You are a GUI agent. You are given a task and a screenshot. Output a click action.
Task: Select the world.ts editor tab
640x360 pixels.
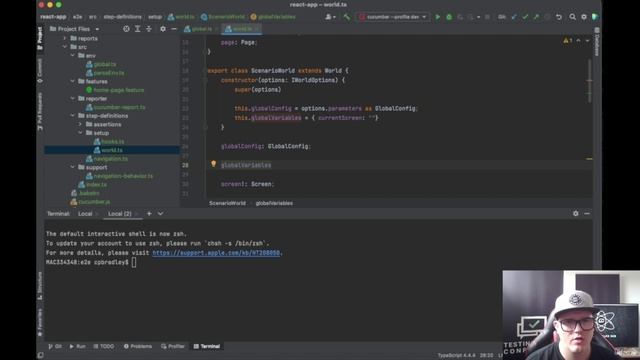pyautogui.click(x=241, y=29)
